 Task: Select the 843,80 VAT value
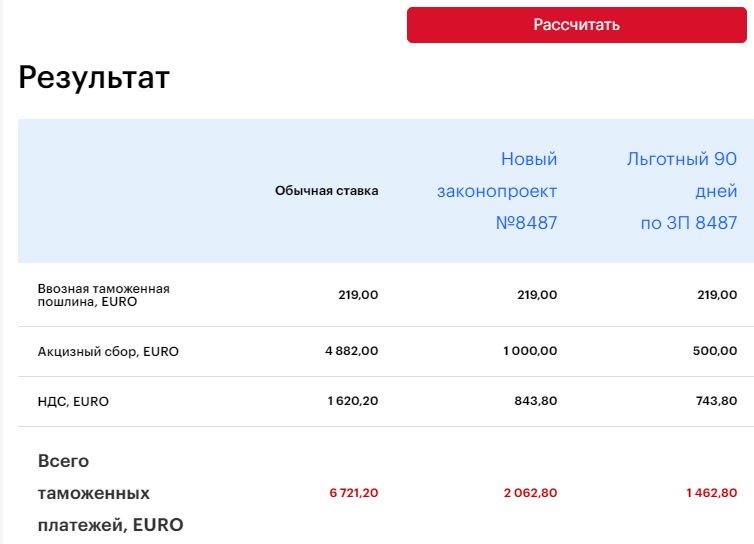[534, 401]
